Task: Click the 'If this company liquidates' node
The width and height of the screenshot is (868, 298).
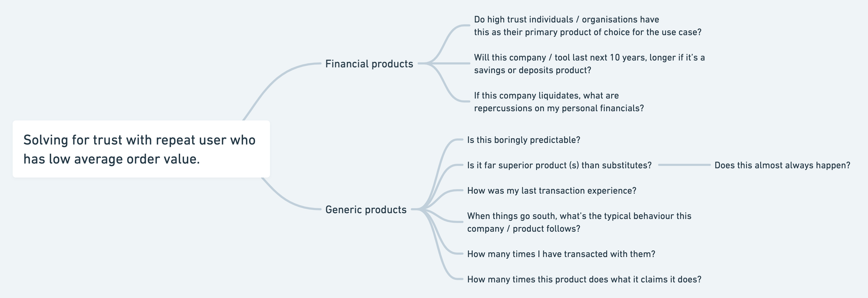Action: [x=559, y=102]
